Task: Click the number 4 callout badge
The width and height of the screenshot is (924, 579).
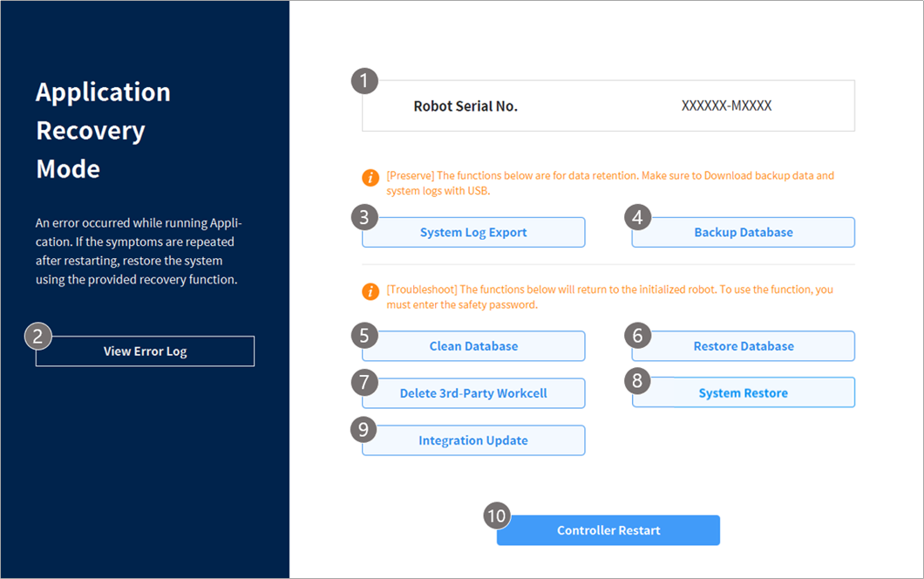Action: pyautogui.click(x=638, y=217)
